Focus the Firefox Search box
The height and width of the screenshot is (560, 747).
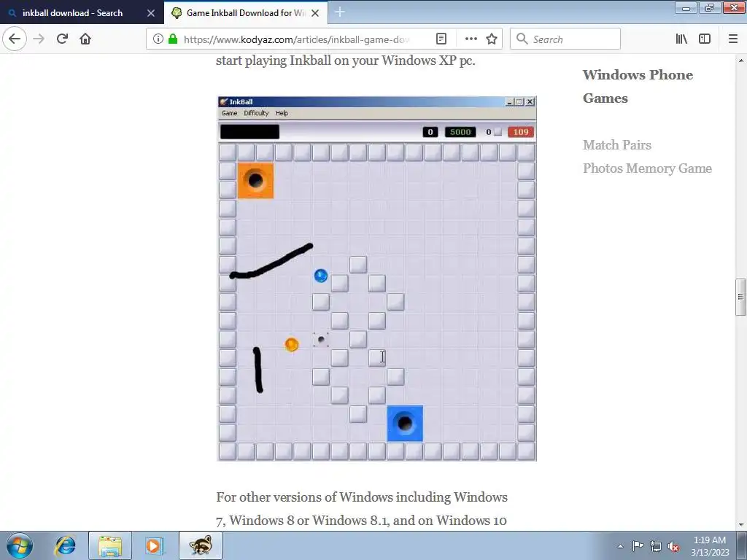point(565,39)
